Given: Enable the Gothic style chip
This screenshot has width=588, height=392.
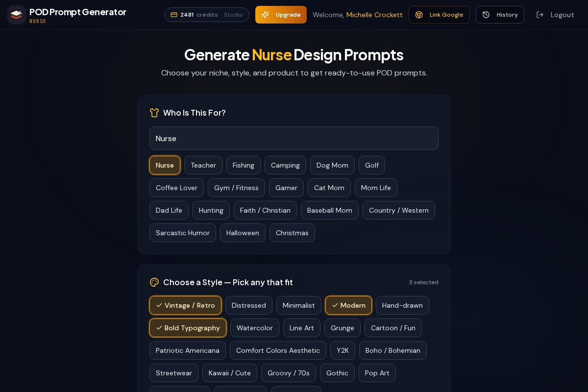Looking at the screenshot, I should 337,373.
